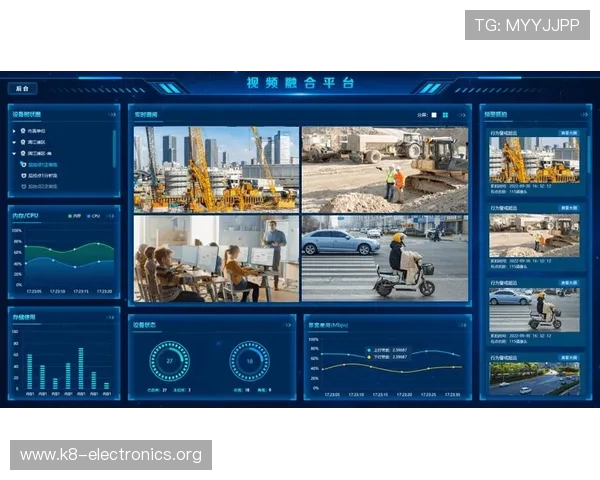
Task: View large image for scooter alarm card
Action: pyautogui.click(x=569, y=282)
